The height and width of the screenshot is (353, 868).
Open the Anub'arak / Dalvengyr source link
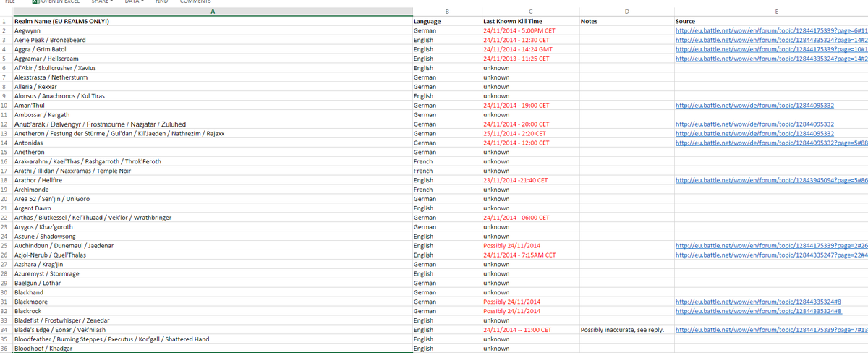tap(754, 124)
